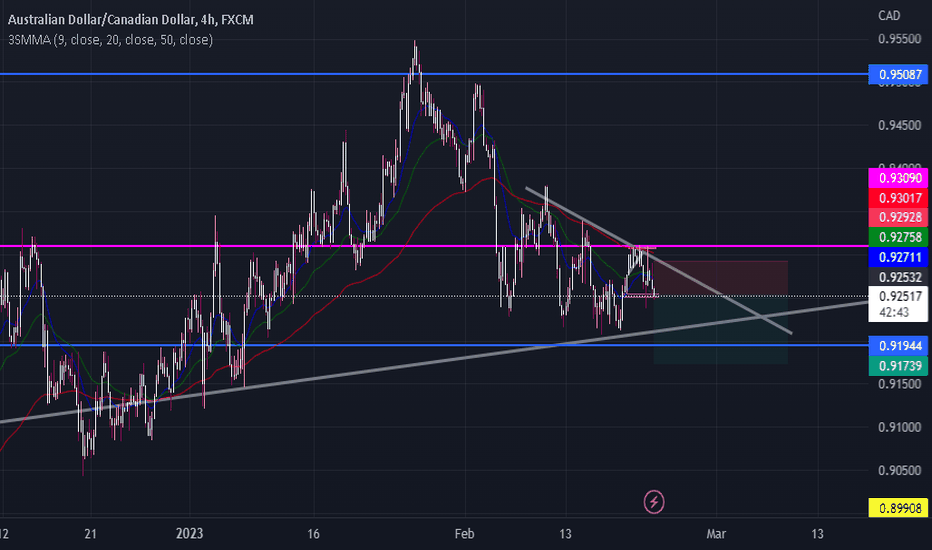The width and height of the screenshot is (932, 550).
Task: Click the 0.95087 blue price label
Action: [x=898, y=74]
